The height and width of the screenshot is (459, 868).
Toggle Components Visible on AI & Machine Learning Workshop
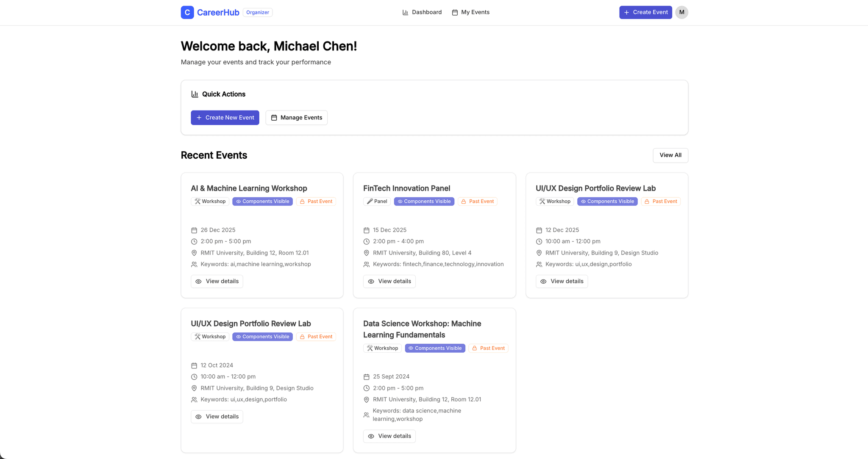click(262, 201)
